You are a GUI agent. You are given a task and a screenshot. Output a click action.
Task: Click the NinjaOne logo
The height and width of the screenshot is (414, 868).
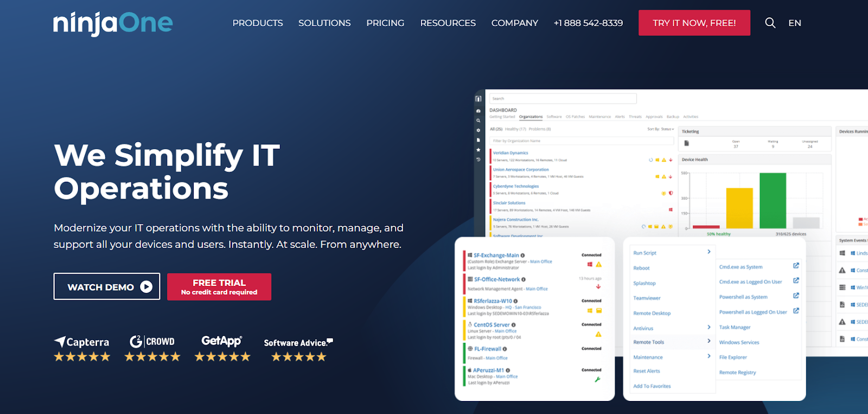pyautogui.click(x=113, y=23)
